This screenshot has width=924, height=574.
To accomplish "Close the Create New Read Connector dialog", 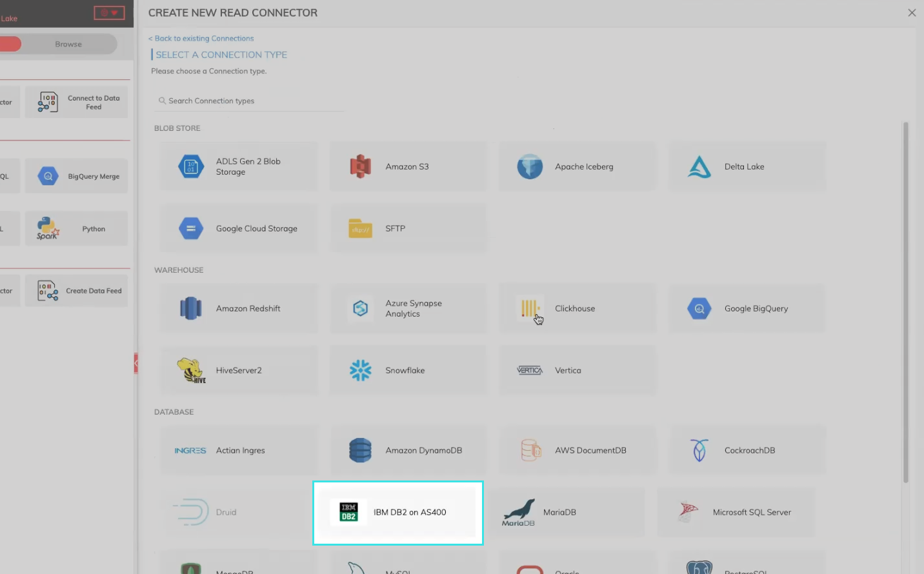I will point(912,13).
